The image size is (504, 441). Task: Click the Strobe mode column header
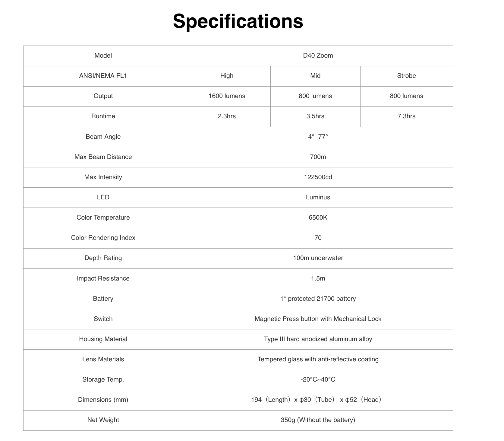click(406, 76)
